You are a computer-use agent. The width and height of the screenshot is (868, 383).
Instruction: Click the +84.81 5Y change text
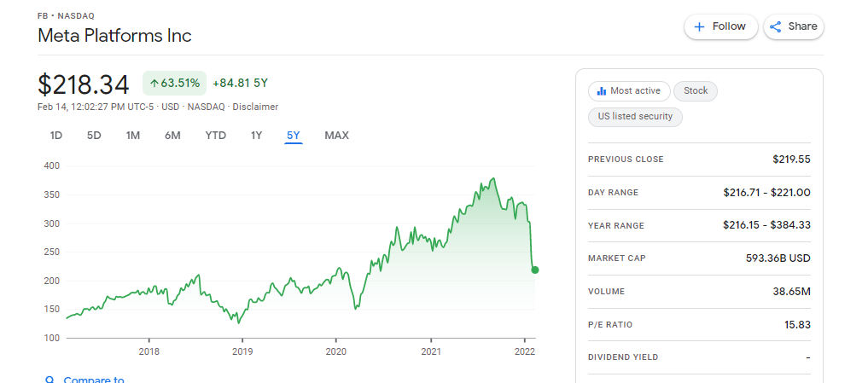tap(240, 84)
